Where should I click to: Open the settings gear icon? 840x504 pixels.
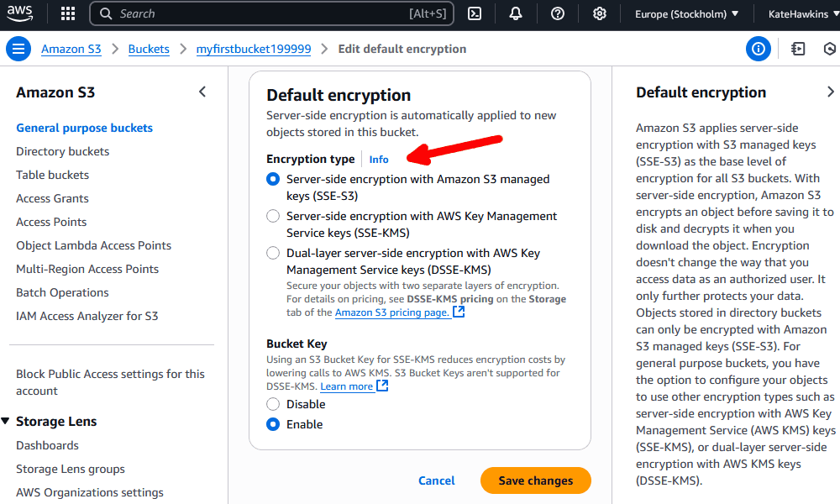600,14
